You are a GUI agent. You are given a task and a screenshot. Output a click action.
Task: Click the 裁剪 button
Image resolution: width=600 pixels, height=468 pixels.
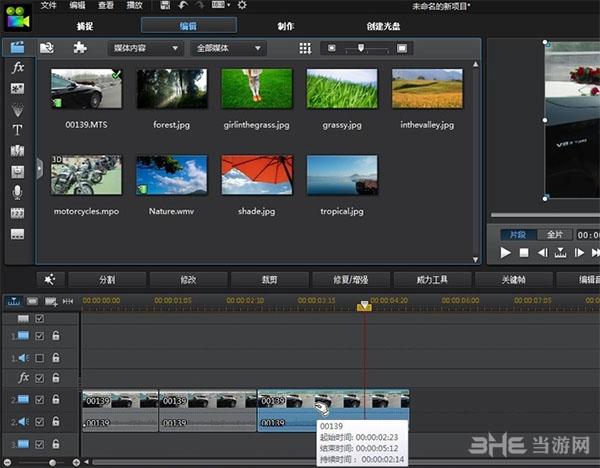[x=269, y=280]
